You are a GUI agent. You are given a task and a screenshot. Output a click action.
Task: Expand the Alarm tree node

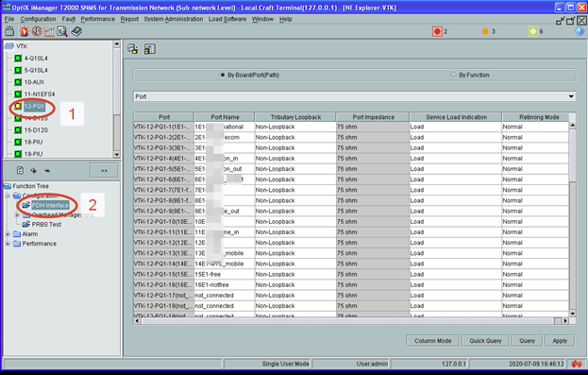pos(8,234)
